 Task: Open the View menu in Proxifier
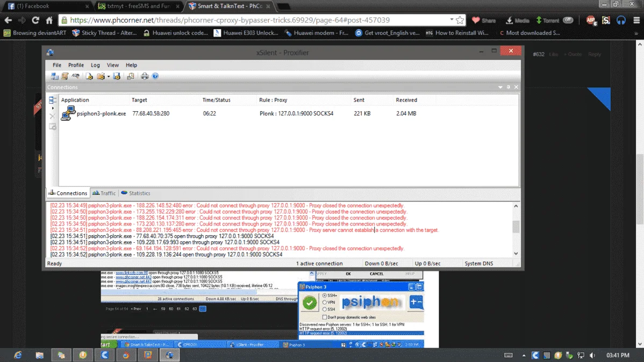click(x=112, y=66)
